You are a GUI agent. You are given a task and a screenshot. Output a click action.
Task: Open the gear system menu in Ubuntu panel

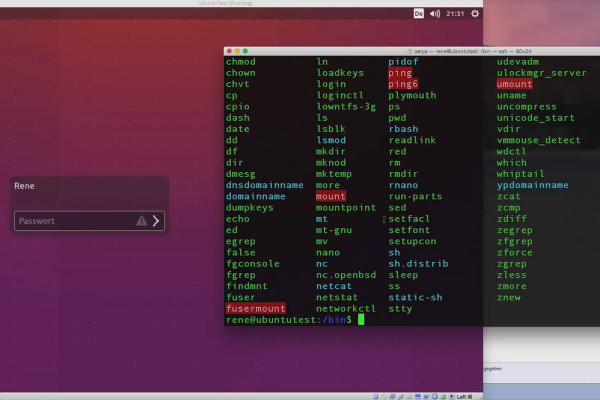475,14
